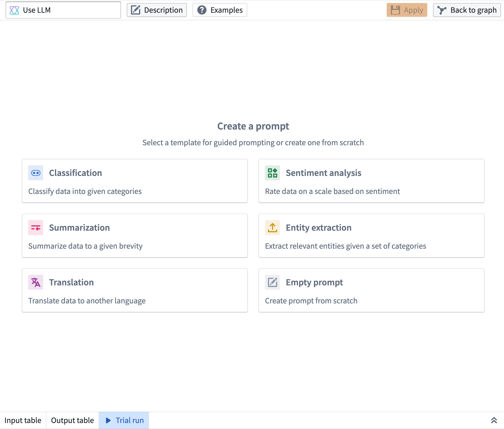Click the Classification template icon

click(x=36, y=172)
